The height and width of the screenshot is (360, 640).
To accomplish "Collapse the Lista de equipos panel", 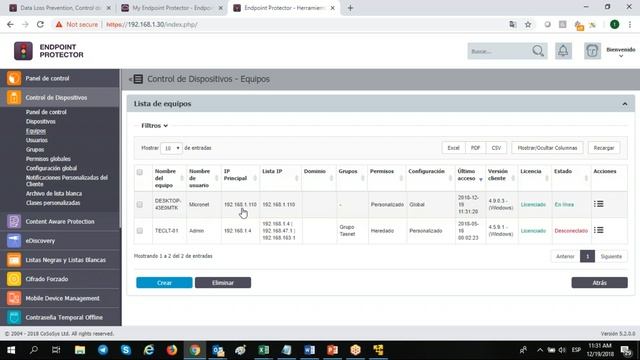I will point(624,104).
